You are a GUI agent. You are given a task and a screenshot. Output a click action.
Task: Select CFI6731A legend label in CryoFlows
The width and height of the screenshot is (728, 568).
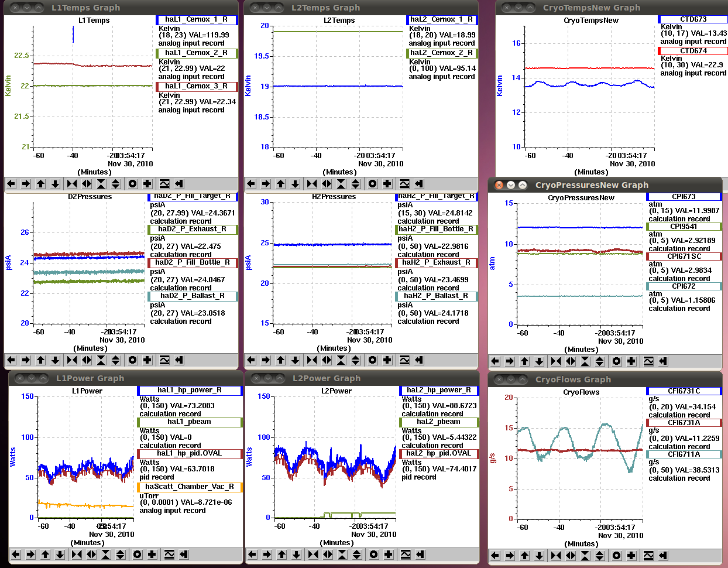(684, 423)
